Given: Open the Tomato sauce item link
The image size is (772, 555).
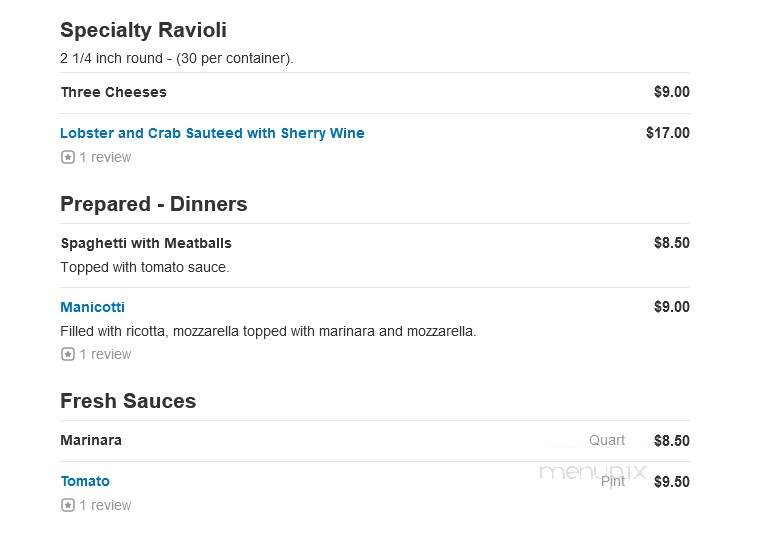Looking at the screenshot, I should point(85,481).
